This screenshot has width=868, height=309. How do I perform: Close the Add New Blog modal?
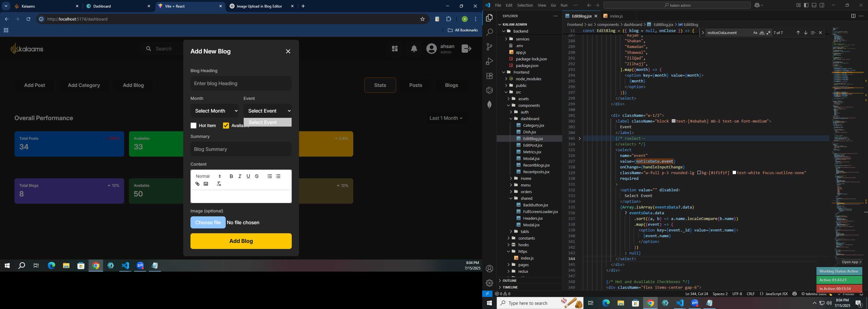pyautogui.click(x=288, y=51)
